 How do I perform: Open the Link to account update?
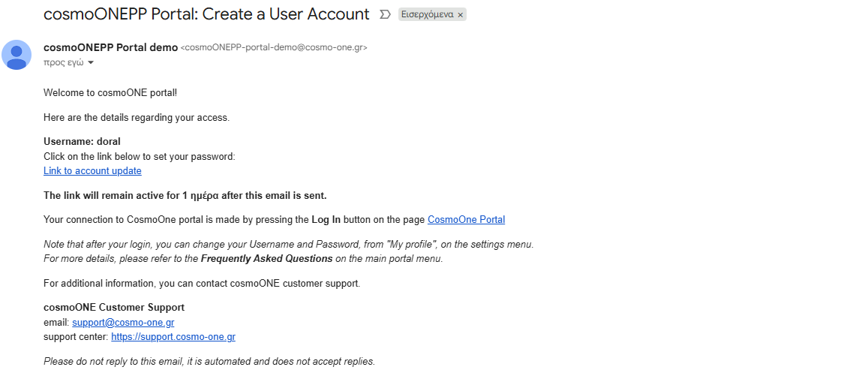92,171
